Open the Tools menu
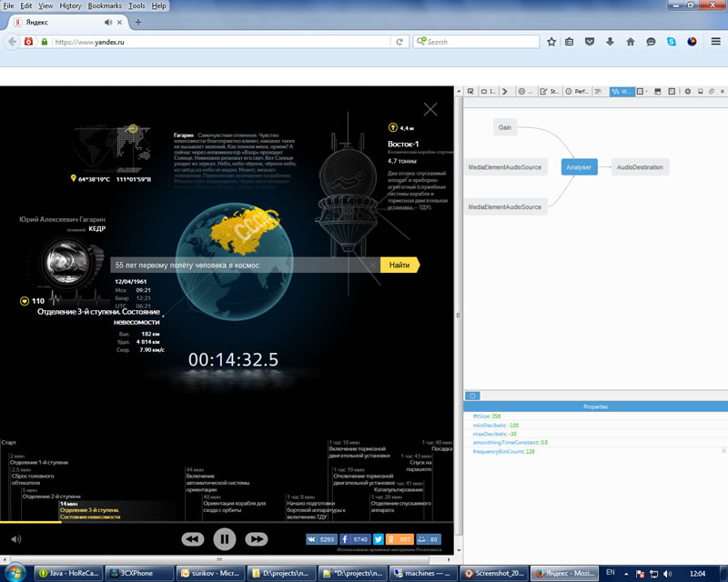 click(x=136, y=5)
